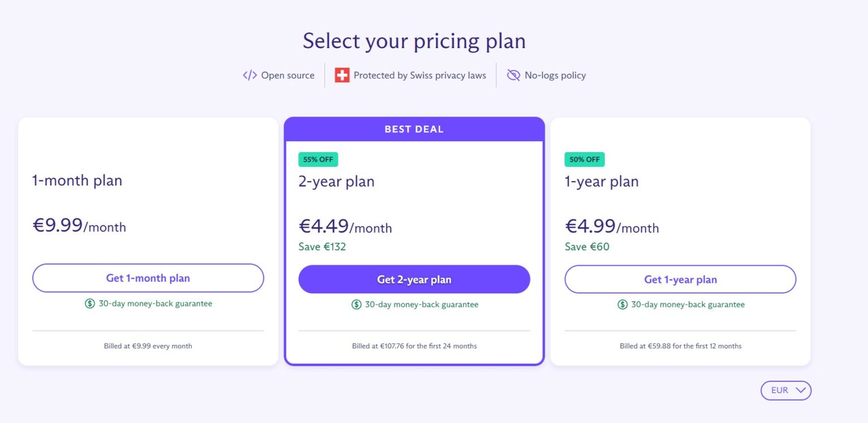Click Protected by Swiss privacy laws text

click(x=420, y=75)
